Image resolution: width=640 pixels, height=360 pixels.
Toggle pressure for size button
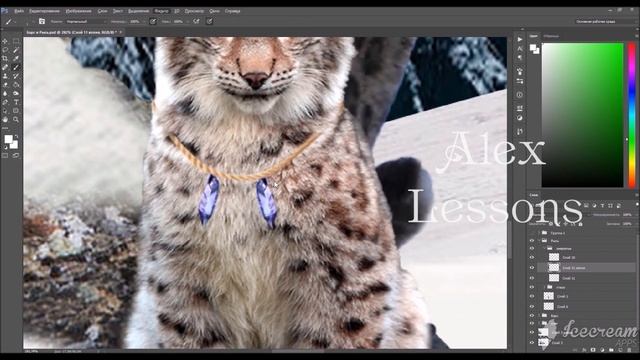click(209, 21)
